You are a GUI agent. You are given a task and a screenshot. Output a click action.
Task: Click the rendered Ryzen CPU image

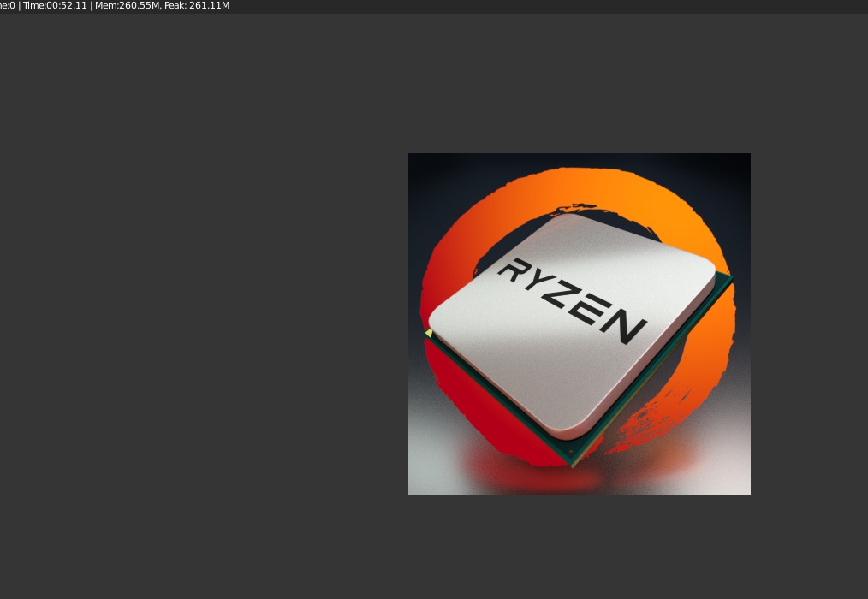(579, 324)
